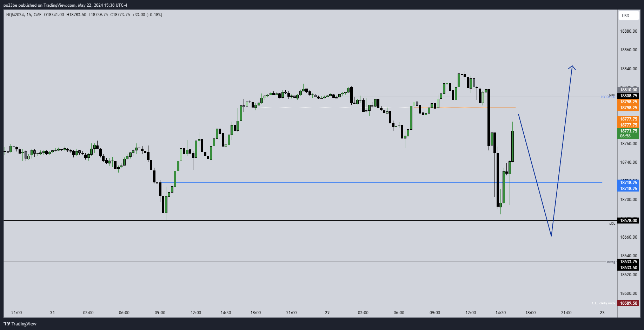Image resolution: width=644 pixels, height=330 pixels.
Task: Click the pDH label near the price scale
Action: pos(612,95)
